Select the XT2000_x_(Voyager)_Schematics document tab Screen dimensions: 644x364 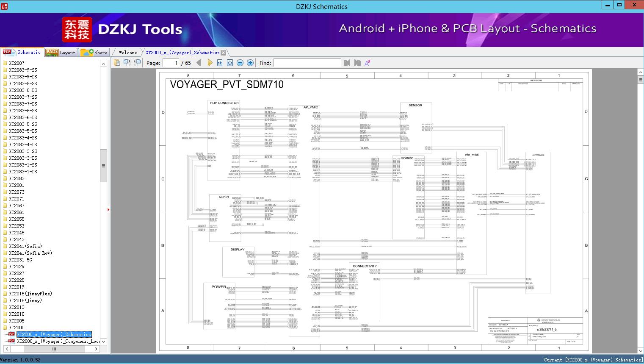[182, 53]
